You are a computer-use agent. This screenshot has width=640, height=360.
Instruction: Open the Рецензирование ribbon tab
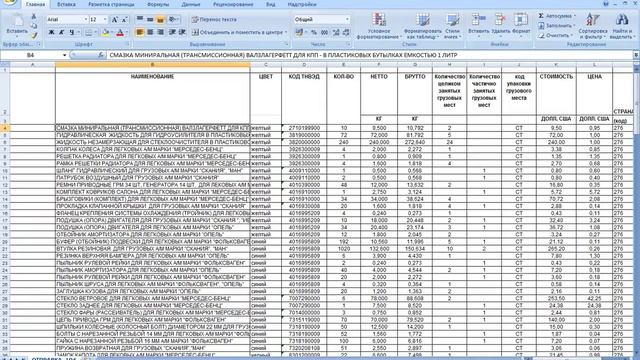coord(233,4)
